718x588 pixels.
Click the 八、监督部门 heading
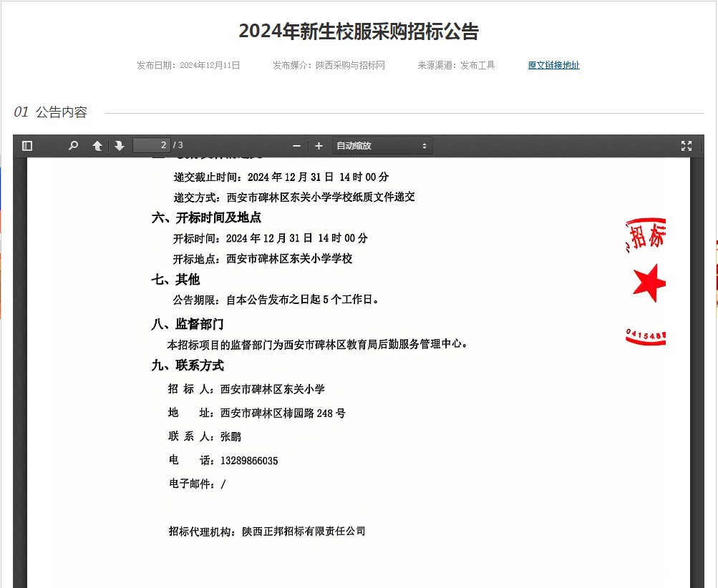pos(188,324)
